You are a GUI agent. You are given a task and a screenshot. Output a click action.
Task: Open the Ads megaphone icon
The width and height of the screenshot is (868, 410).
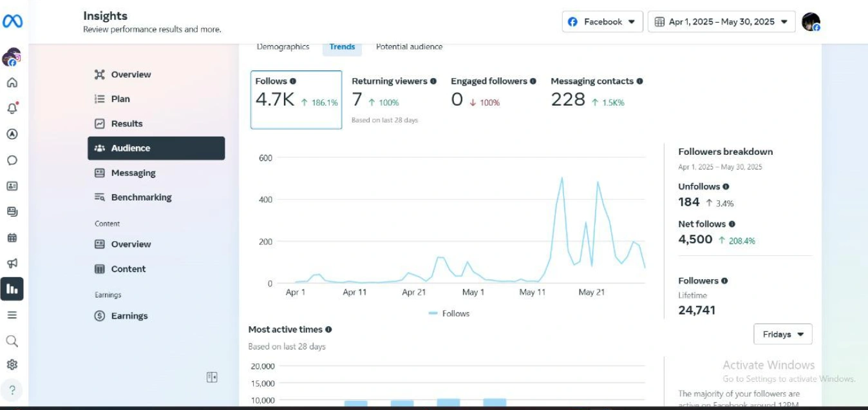coord(12,263)
